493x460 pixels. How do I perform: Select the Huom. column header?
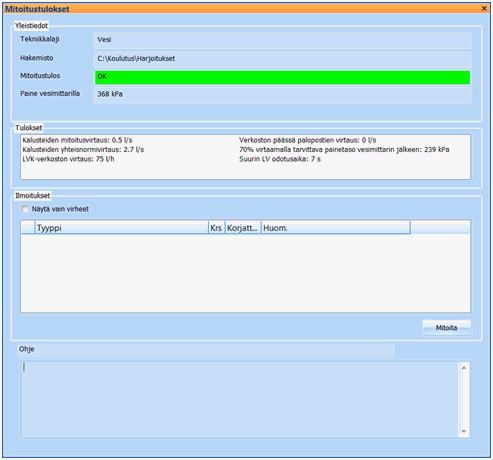click(335, 228)
